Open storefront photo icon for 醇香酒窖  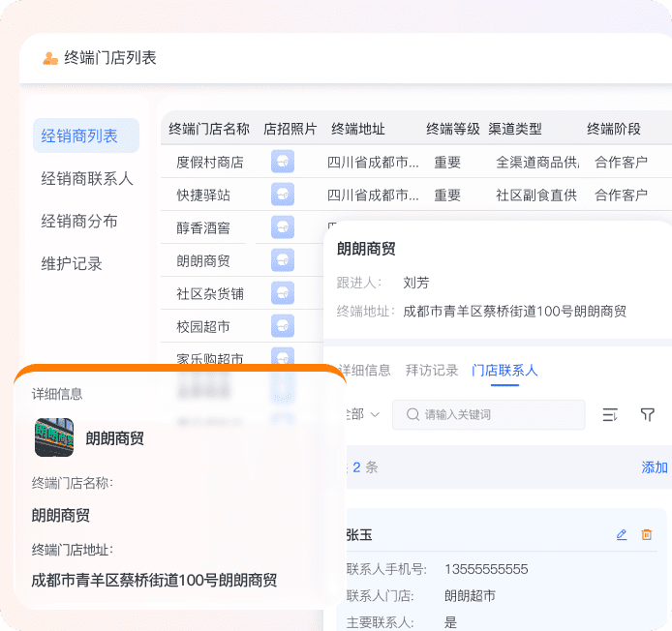283,228
